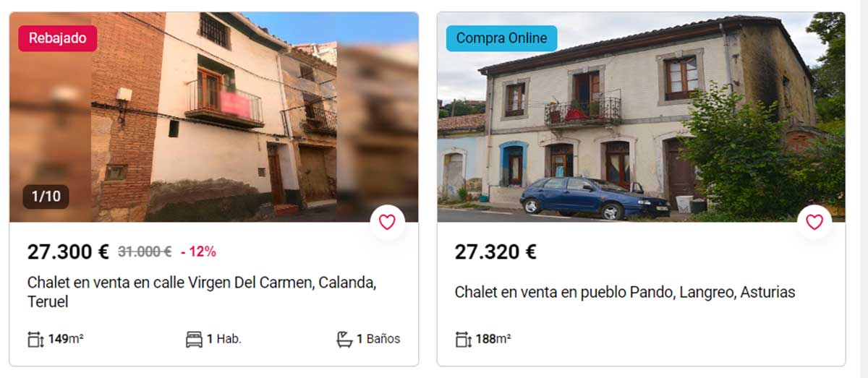Open the Langreo house photo

[x=641, y=117]
